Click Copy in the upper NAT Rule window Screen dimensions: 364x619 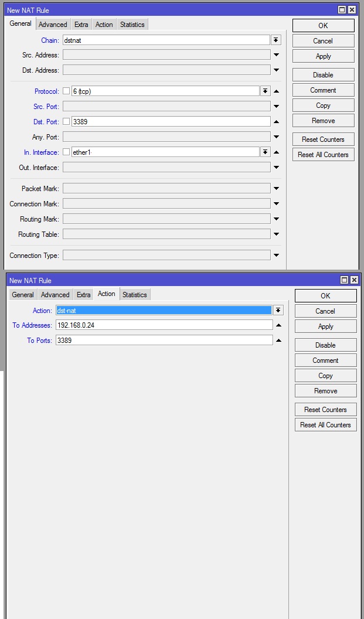pos(324,106)
